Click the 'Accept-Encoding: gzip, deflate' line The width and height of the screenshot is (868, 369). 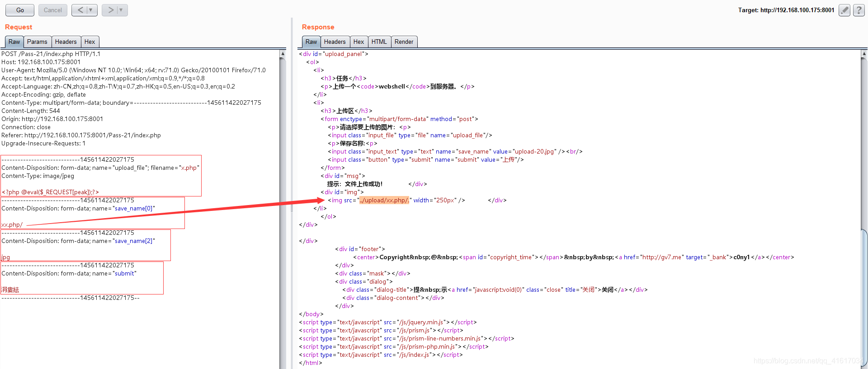pos(43,94)
